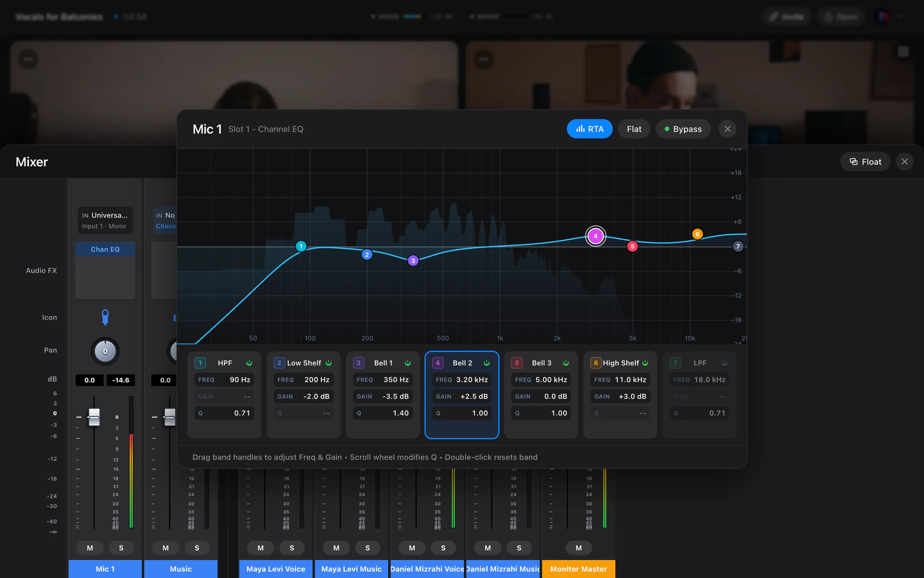Screen dimensions: 924x578
Task: Enable the LPF band power icon
Action: click(x=724, y=362)
